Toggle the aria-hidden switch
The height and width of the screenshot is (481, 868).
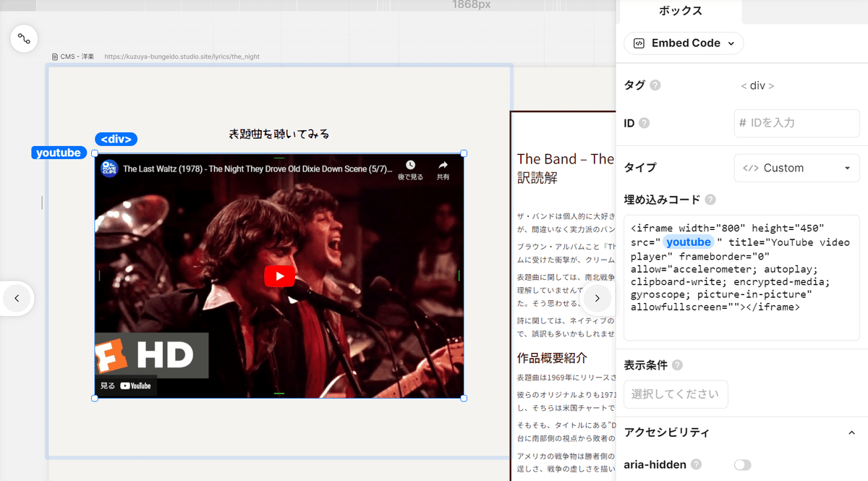click(742, 465)
